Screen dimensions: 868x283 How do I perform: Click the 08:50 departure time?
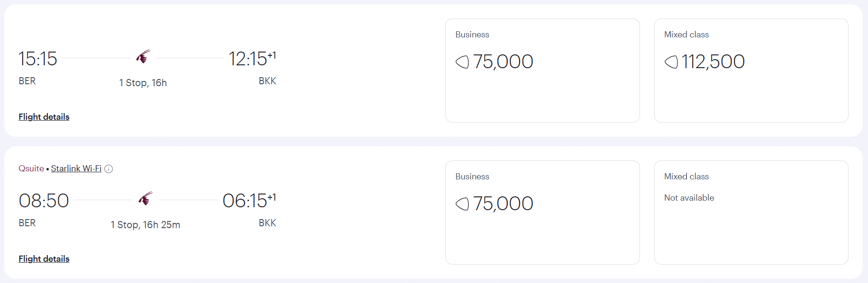coord(44,201)
